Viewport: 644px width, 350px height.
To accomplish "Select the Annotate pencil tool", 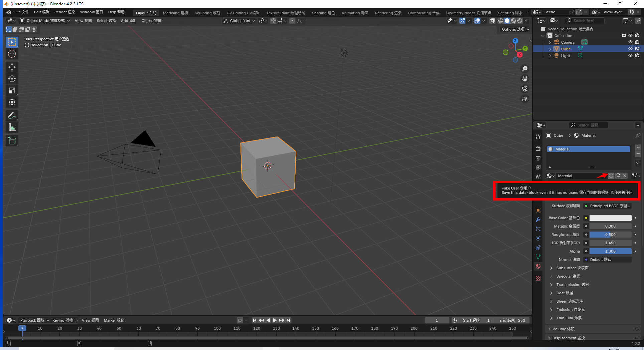I will [12, 116].
